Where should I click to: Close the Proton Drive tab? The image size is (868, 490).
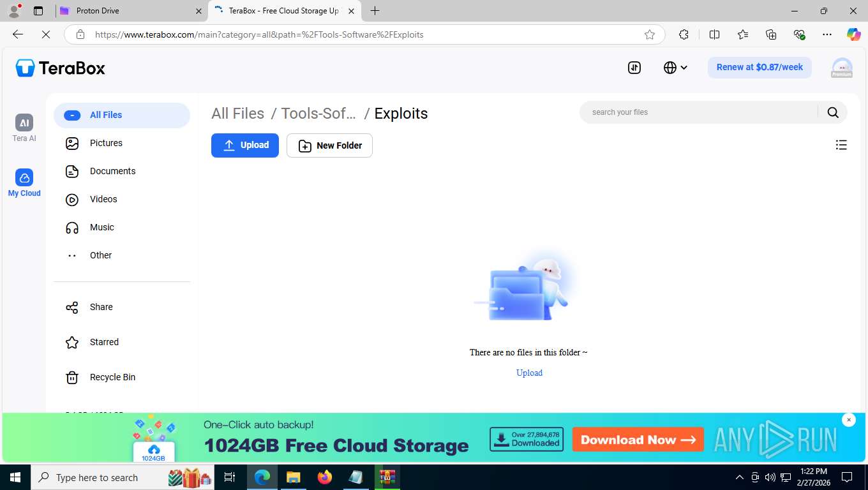point(198,11)
